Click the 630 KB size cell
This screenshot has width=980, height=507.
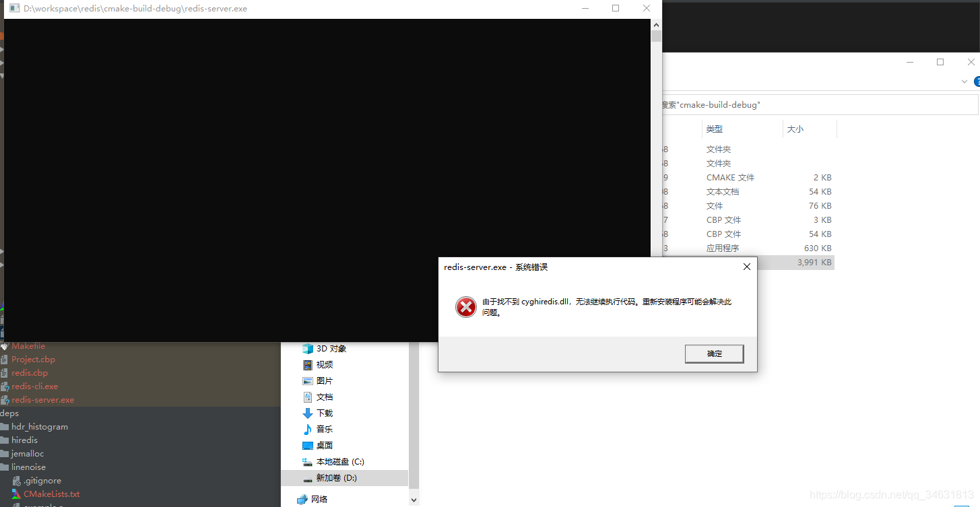tap(818, 248)
